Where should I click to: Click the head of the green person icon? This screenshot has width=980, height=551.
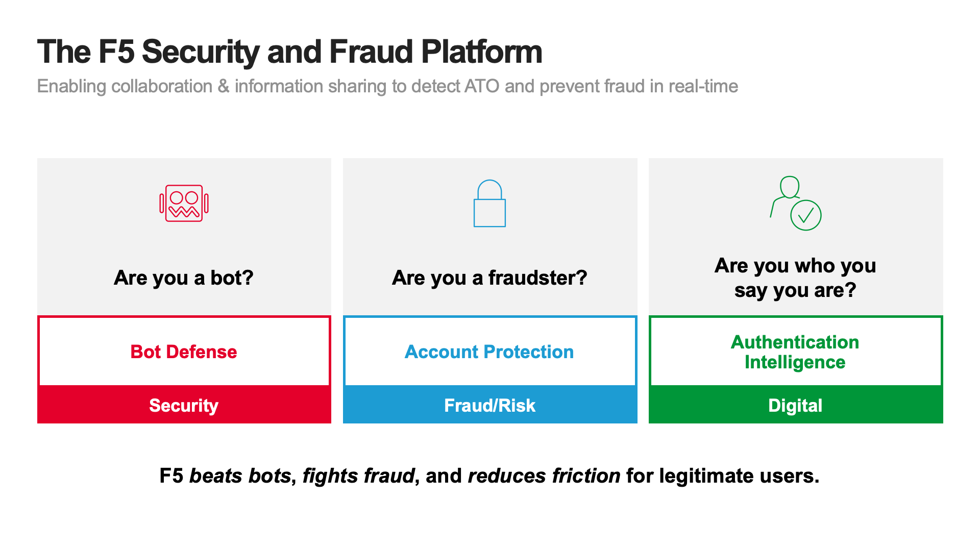(x=790, y=187)
